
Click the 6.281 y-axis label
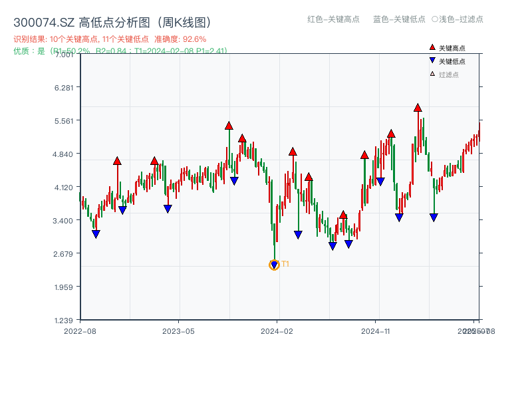coord(64,88)
